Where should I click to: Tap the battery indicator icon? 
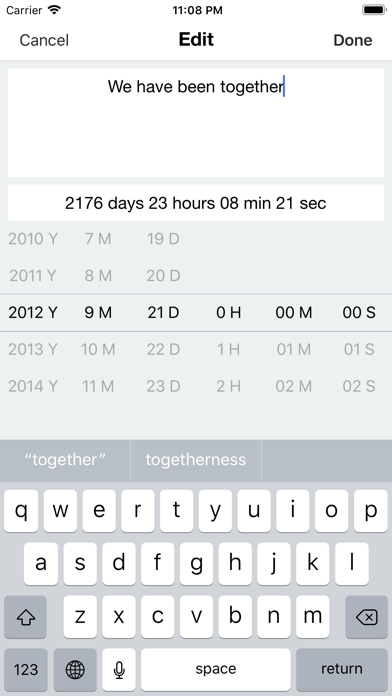(374, 10)
